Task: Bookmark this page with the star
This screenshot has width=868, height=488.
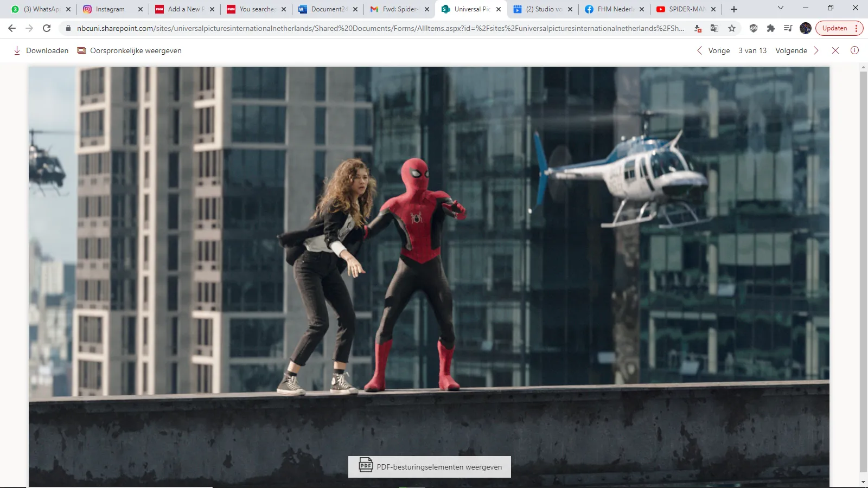Action: point(732,28)
